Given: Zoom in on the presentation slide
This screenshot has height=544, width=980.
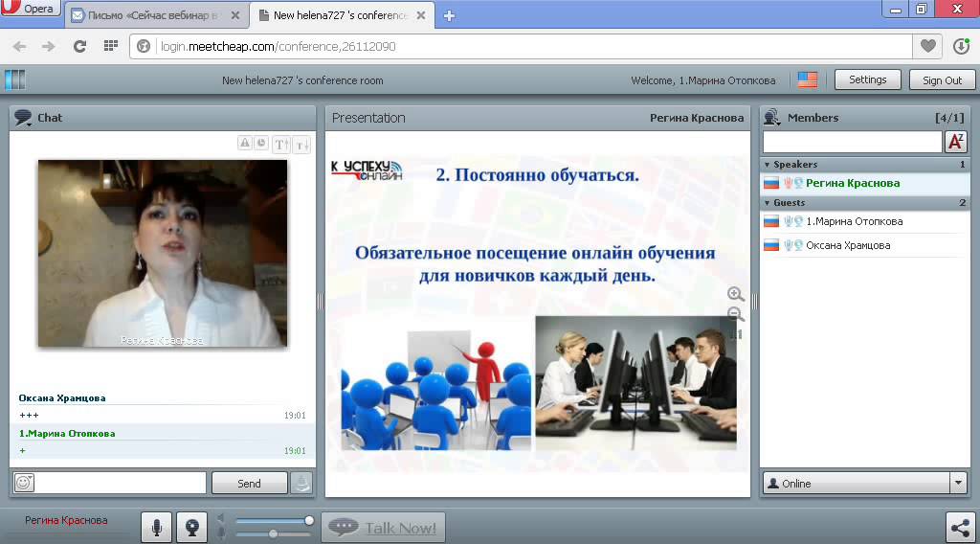Looking at the screenshot, I should point(736,294).
